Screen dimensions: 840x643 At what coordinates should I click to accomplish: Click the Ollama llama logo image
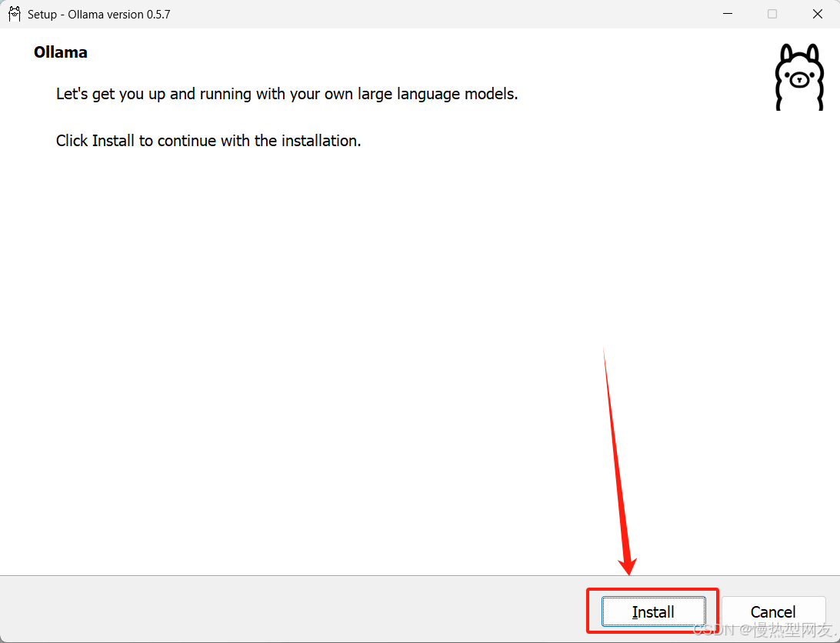799,77
